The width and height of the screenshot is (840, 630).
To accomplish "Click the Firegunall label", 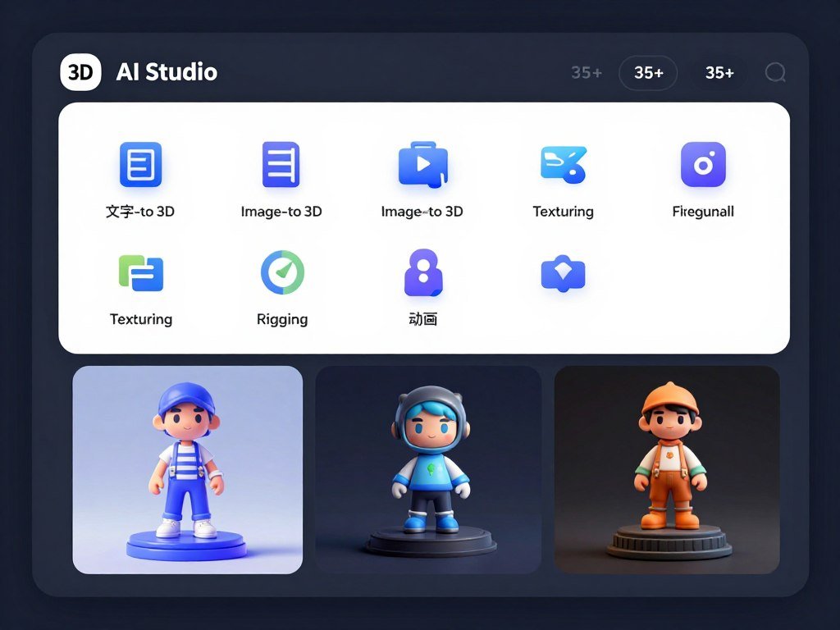I will 703,212.
